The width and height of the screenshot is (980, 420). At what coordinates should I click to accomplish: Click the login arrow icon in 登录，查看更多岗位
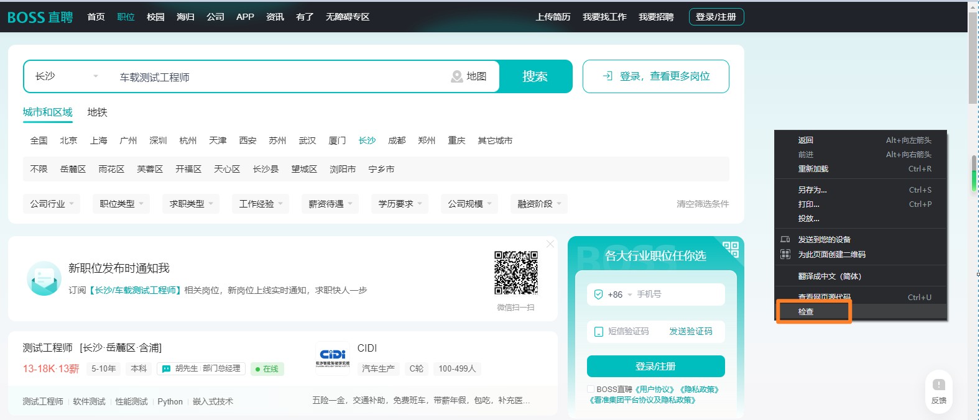tap(608, 76)
